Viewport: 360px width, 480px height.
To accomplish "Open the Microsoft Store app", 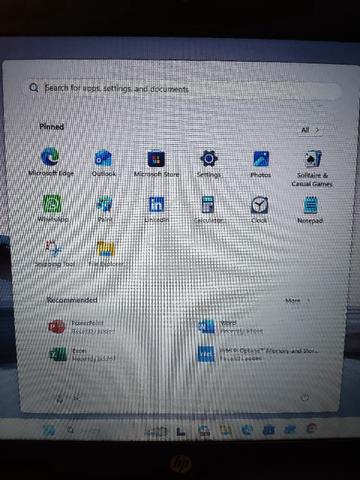I will [x=156, y=163].
